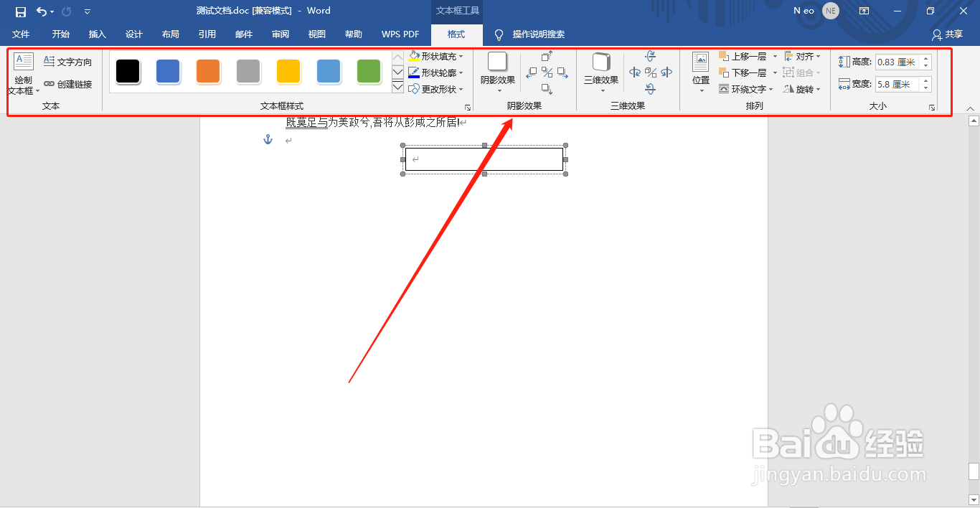
Task: Open the 旋转 dropdown
Action: [802, 89]
